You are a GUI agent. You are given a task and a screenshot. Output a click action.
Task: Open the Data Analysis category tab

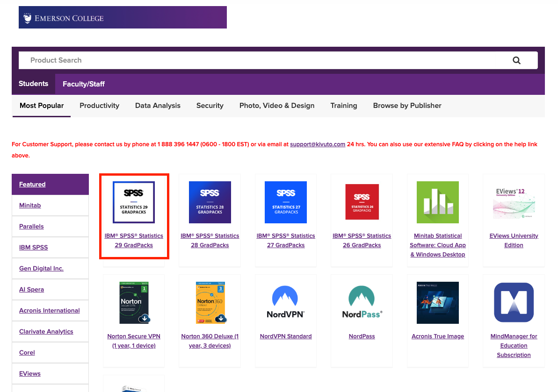coord(158,106)
